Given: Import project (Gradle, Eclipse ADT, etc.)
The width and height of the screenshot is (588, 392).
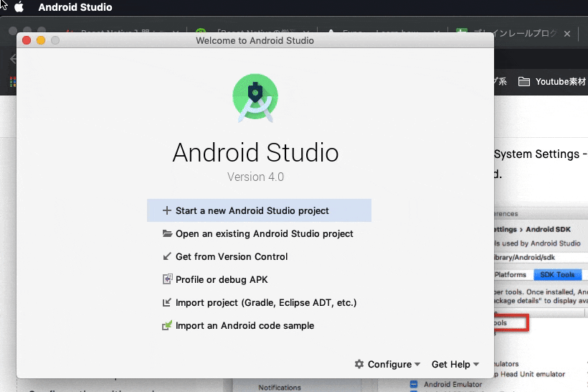Looking at the screenshot, I should click(x=259, y=302).
